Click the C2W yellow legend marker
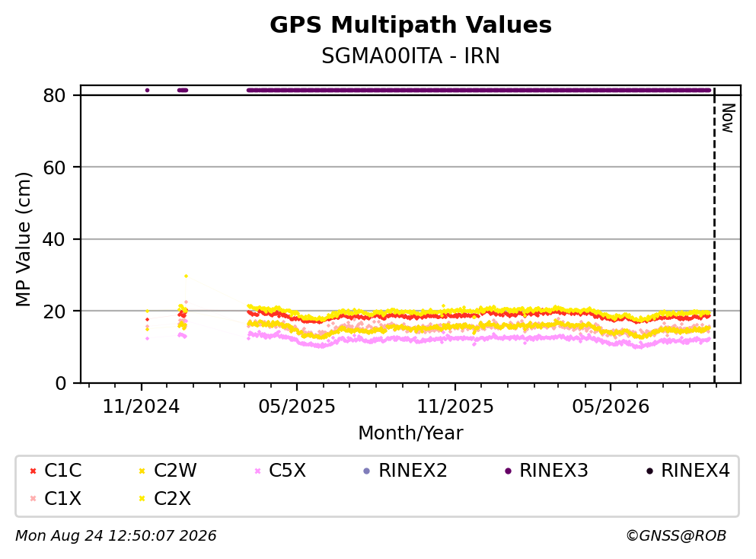This screenshot has height=559, width=756. [142, 471]
